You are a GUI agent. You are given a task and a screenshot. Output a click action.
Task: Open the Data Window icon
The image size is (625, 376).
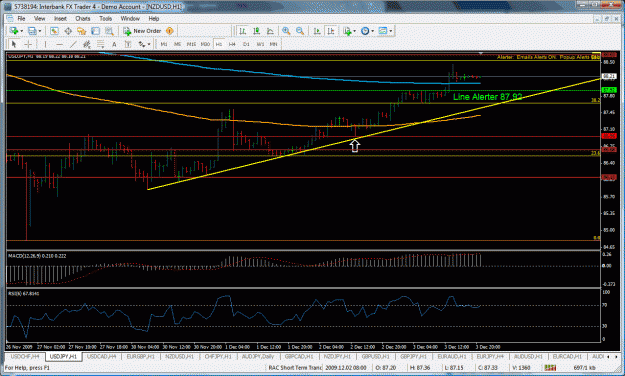pyautogui.click(x=68, y=31)
